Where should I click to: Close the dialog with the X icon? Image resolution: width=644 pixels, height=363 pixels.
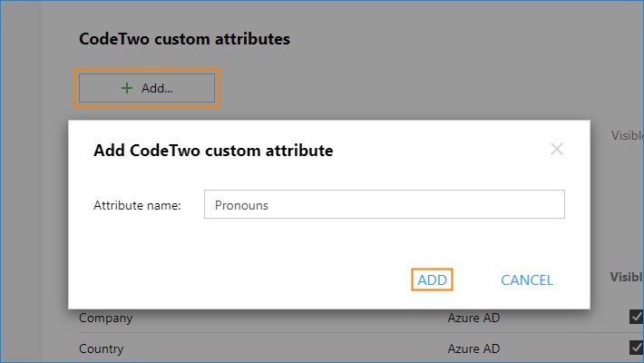pos(557,149)
